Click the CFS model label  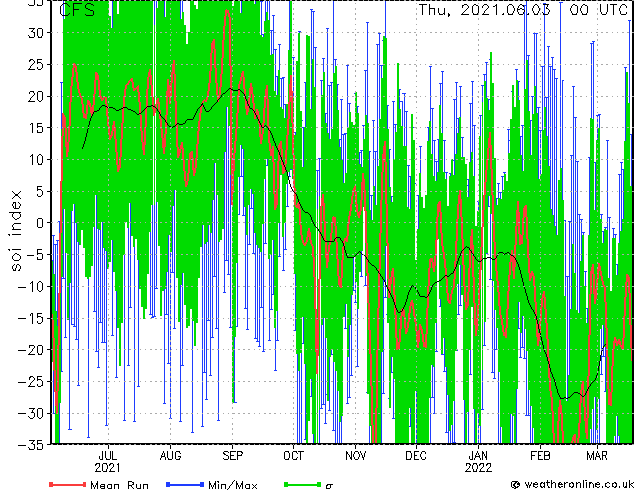pyautogui.click(x=77, y=10)
